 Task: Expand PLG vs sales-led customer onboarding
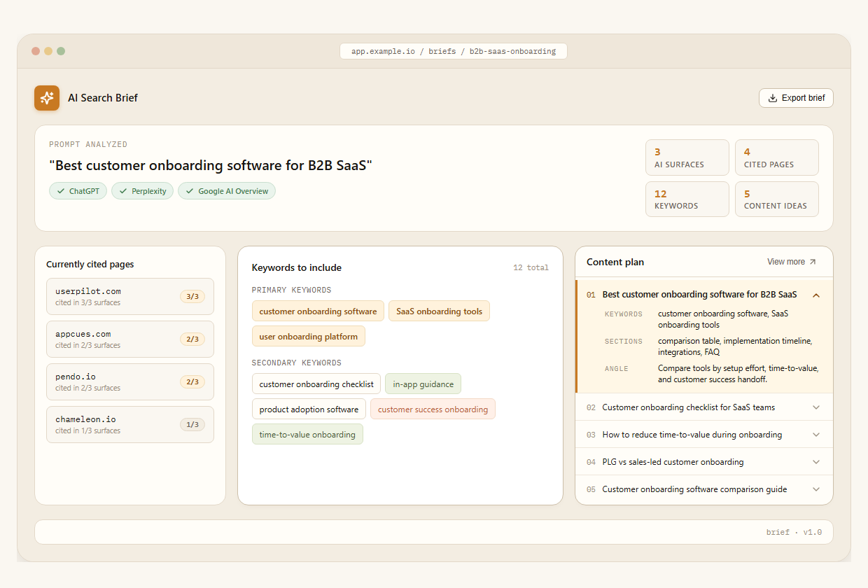tap(704, 462)
